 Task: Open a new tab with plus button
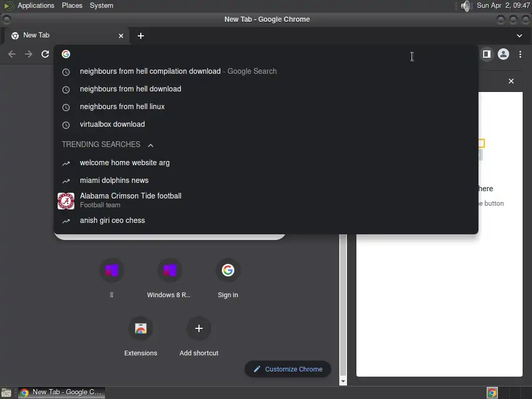click(141, 36)
